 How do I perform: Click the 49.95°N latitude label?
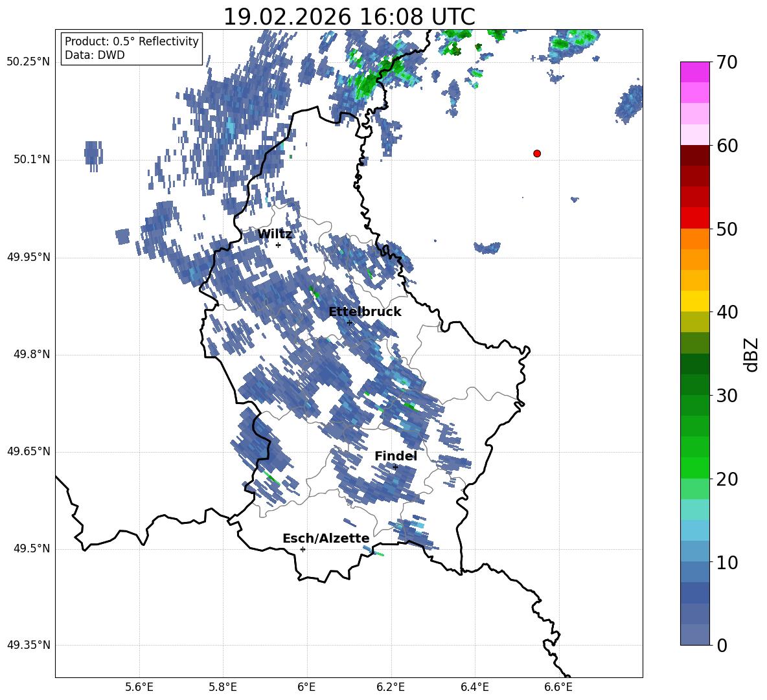pos(29,257)
